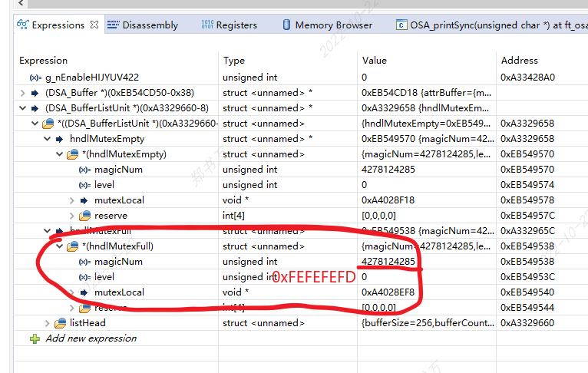588x373 pixels.
Task: Click the Memory Browser cylinder icon
Action: 286,25
